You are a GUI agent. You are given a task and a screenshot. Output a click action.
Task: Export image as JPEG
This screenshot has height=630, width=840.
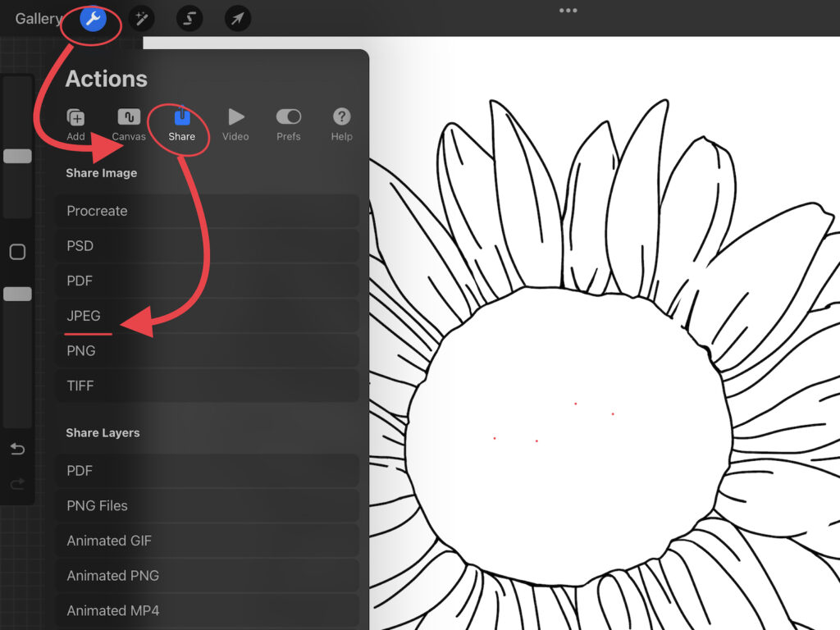[x=208, y=316]
